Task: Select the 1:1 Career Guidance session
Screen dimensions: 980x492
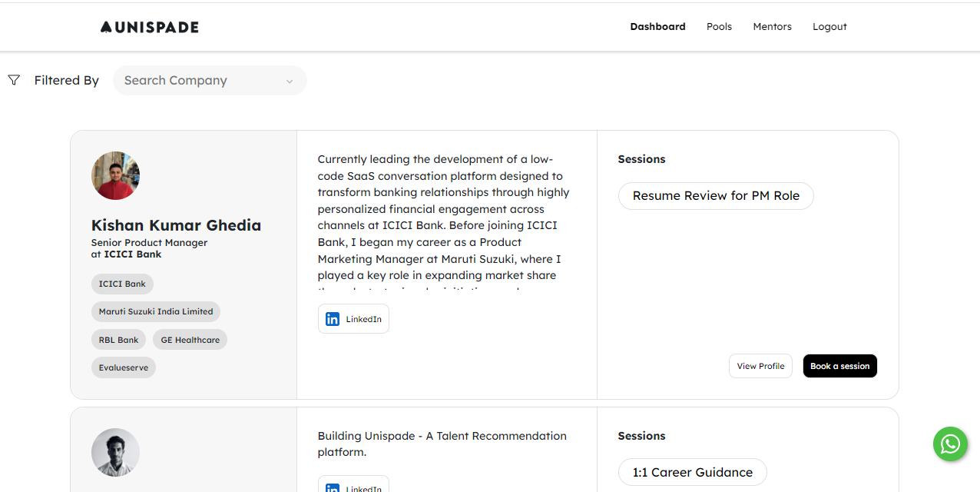Action: click(692, 473)
